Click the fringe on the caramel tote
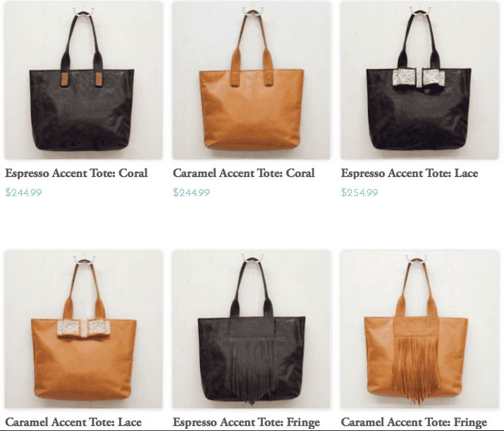The image size is (504, 431). pos(416,369)
